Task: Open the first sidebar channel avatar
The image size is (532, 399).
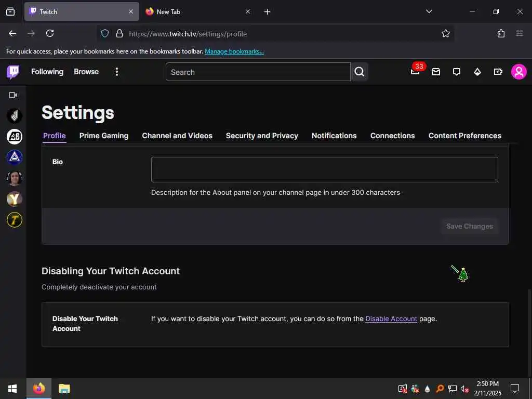Action: [x=14, y=116]
